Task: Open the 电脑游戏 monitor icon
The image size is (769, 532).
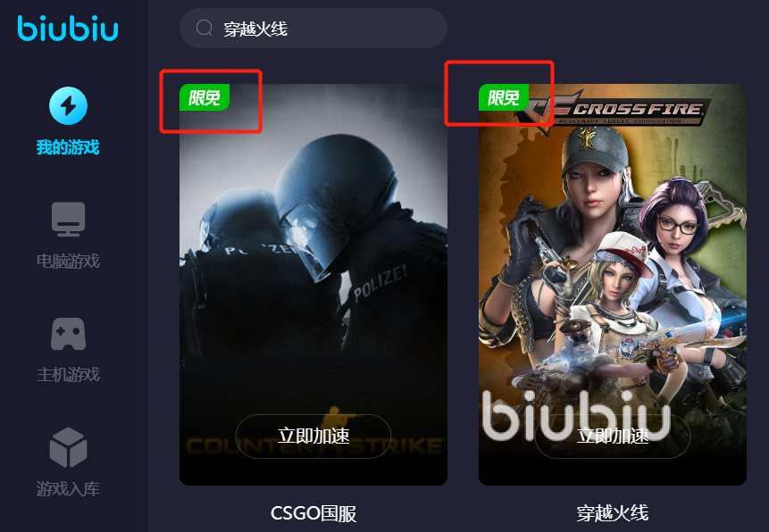Action: (68, 220)
